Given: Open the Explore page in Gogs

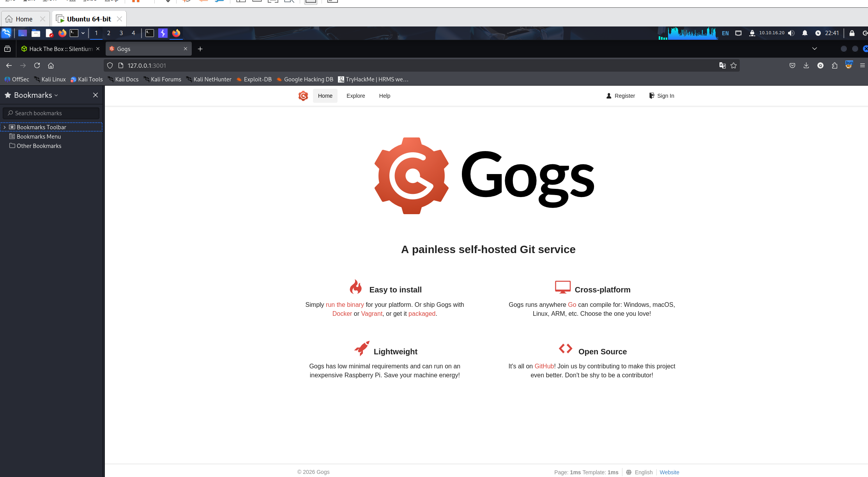Looking at the screenshot, I should (x=355, y=96).
